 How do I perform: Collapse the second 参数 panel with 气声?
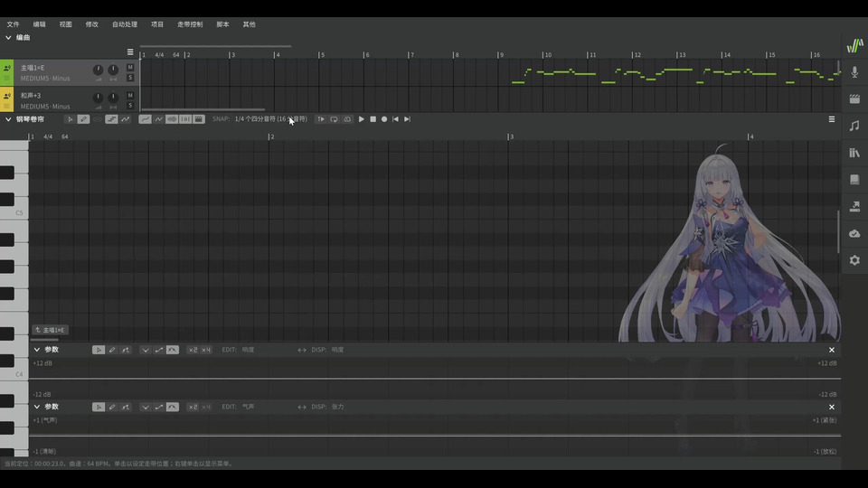[x=37, y=407]
